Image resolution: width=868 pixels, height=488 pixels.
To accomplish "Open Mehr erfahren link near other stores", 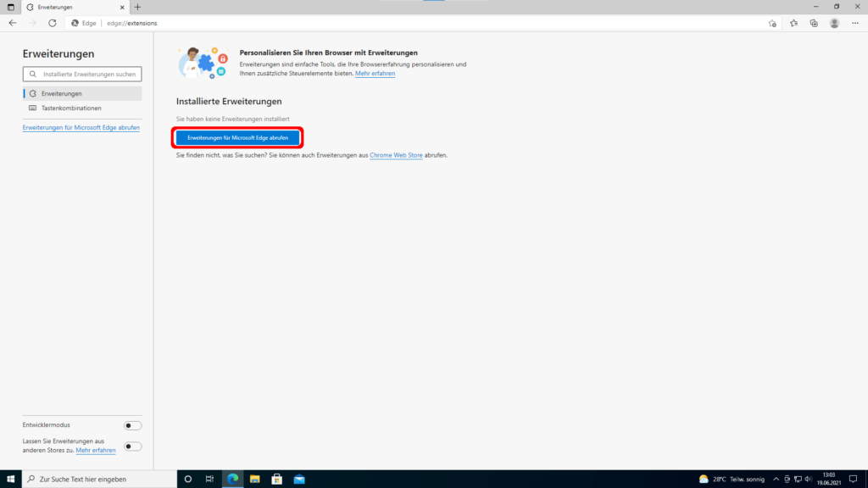I will 96,451.
